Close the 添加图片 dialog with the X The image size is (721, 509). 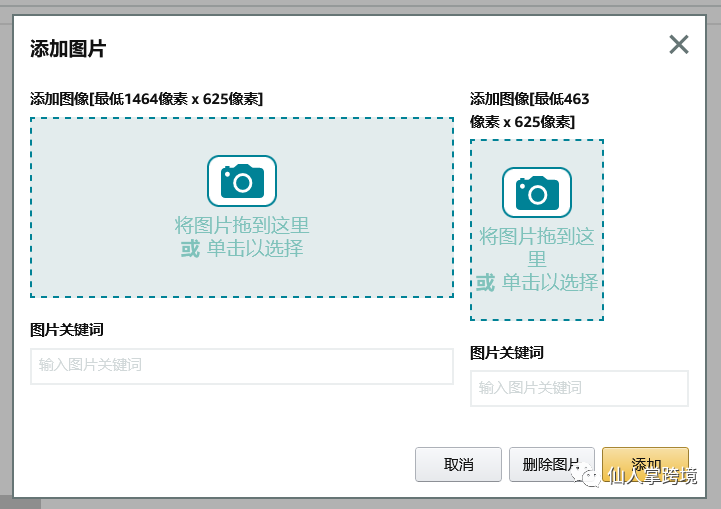tap(679, 44)
